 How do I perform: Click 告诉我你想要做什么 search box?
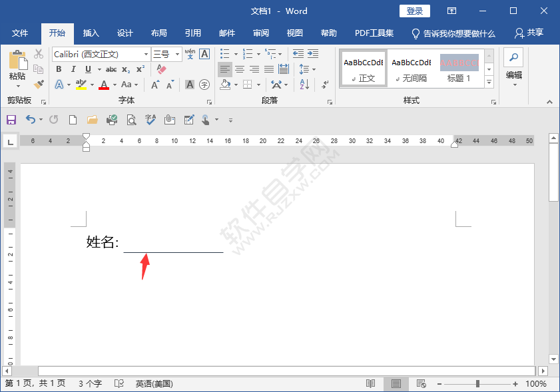pyautogui.click(x=453, y=33)
